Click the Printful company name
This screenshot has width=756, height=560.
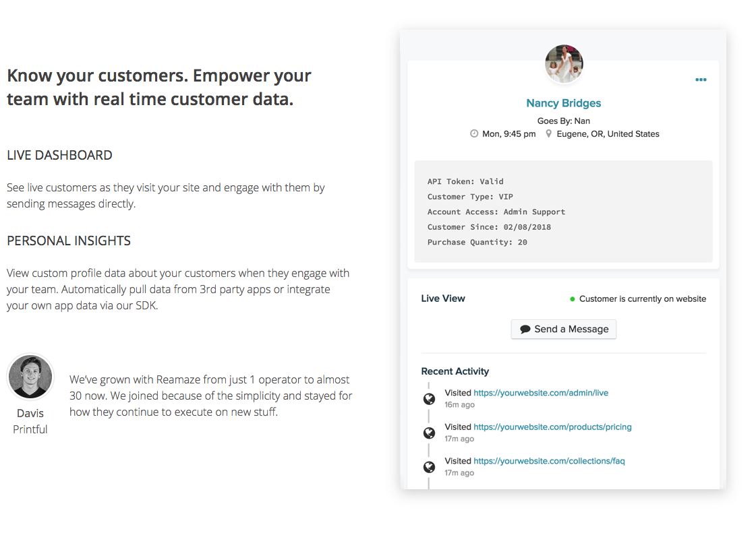pos(30,429)
